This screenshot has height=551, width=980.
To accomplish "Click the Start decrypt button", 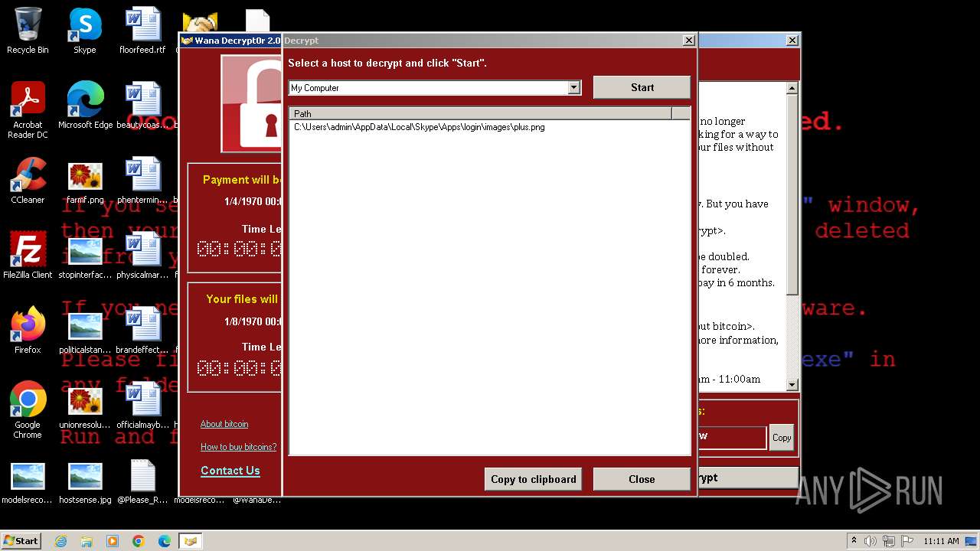I will [x=642, y=87].
